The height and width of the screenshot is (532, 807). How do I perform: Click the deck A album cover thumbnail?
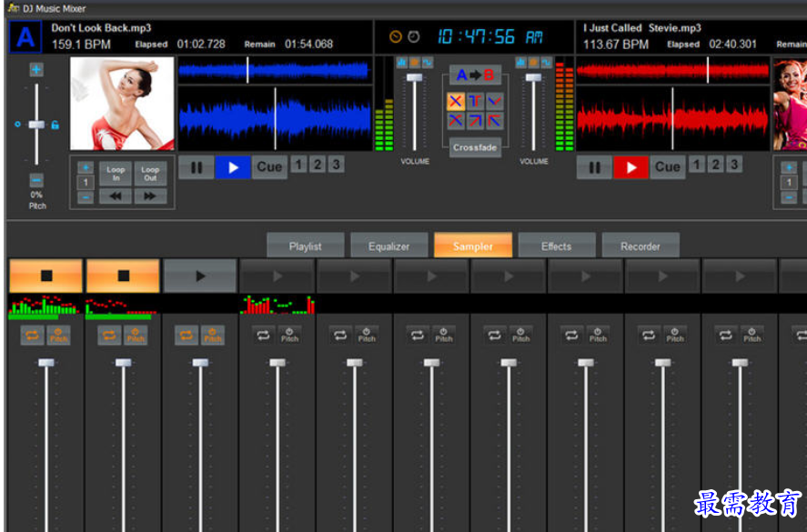[x=122, y=104]
